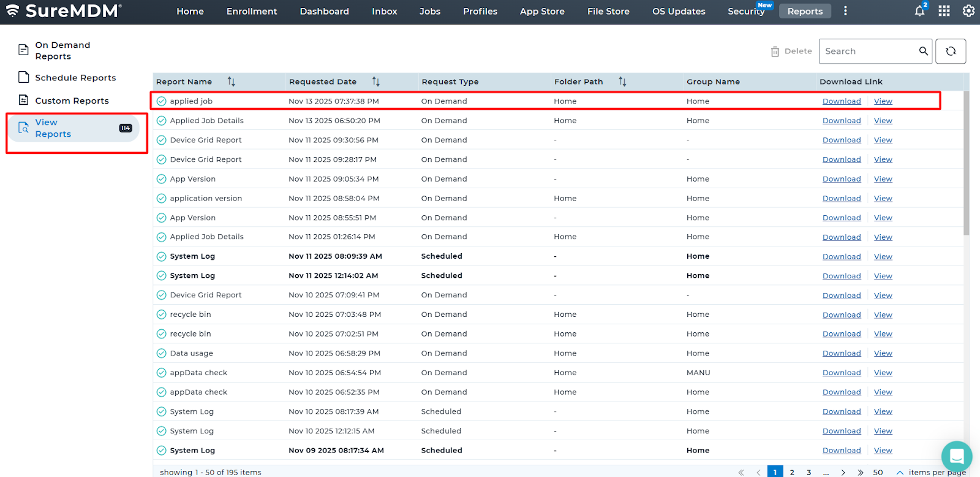Open the apps grid icon
Screen dimensions: 980x477
tap(944, 11)
